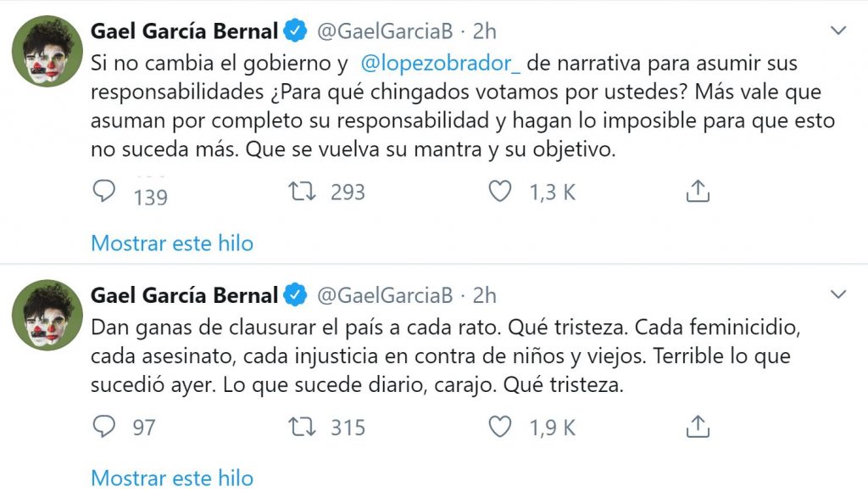Click the 2h timestamp on the second tweet

(485, 295)
